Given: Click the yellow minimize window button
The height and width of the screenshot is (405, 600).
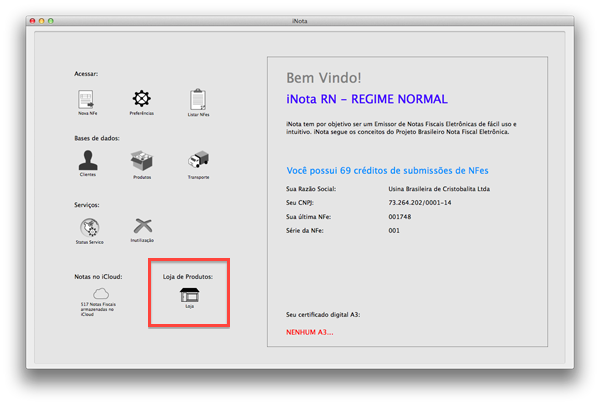Looking at the screenshot, I should tap(41, 21).
